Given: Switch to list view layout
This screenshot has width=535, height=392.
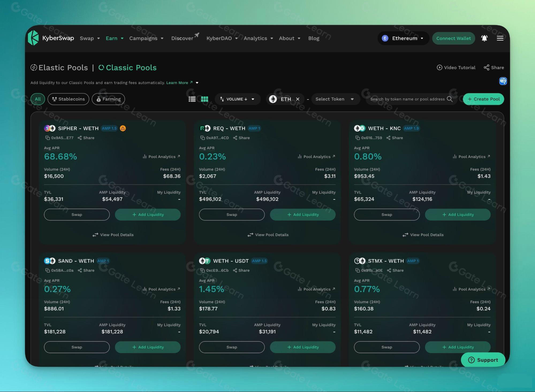Looking at the screenshot, I should click(x=192, y=99).
